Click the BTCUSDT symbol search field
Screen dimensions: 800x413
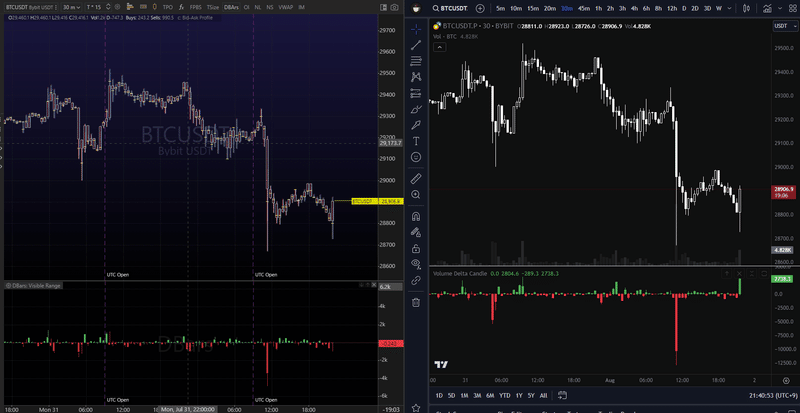[x=452, y=8]
